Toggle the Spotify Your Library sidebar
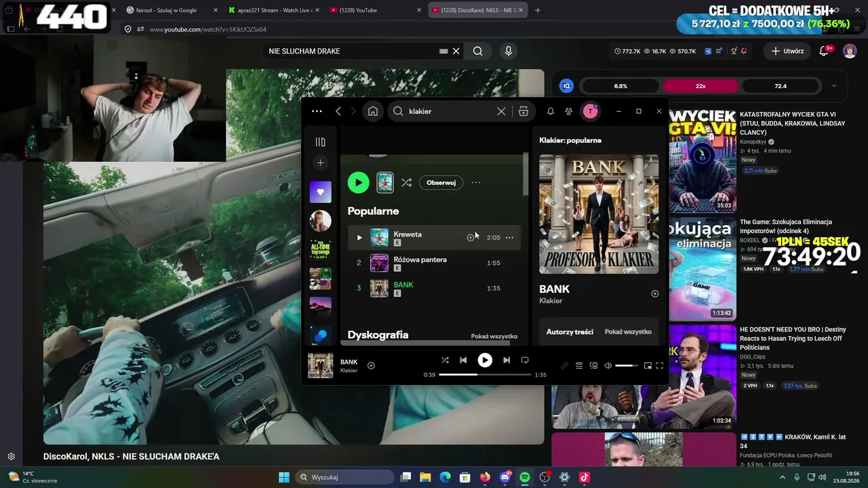The image size is (868, 488). click(321, 142)
